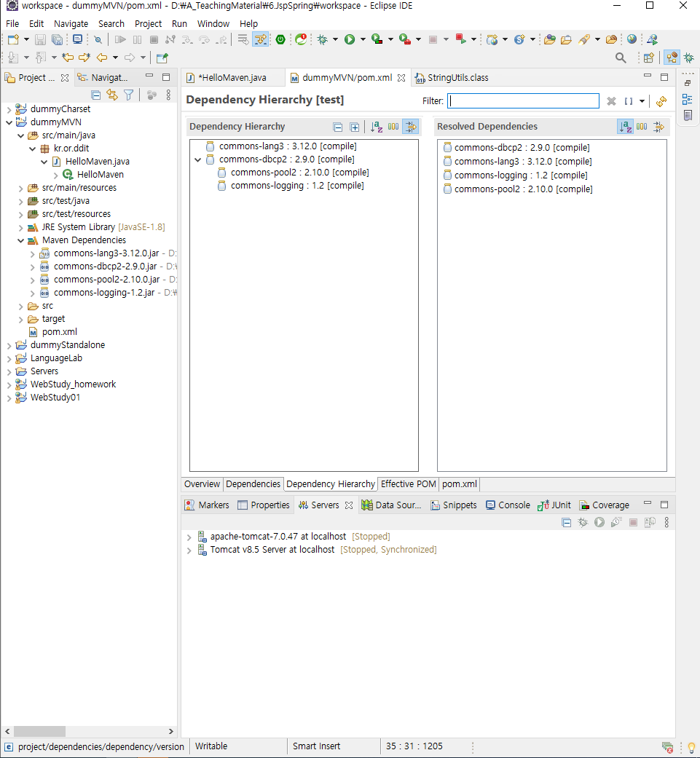
Task: Switch to the *HelloMaven.java editor tab
Action: point(232,78)
